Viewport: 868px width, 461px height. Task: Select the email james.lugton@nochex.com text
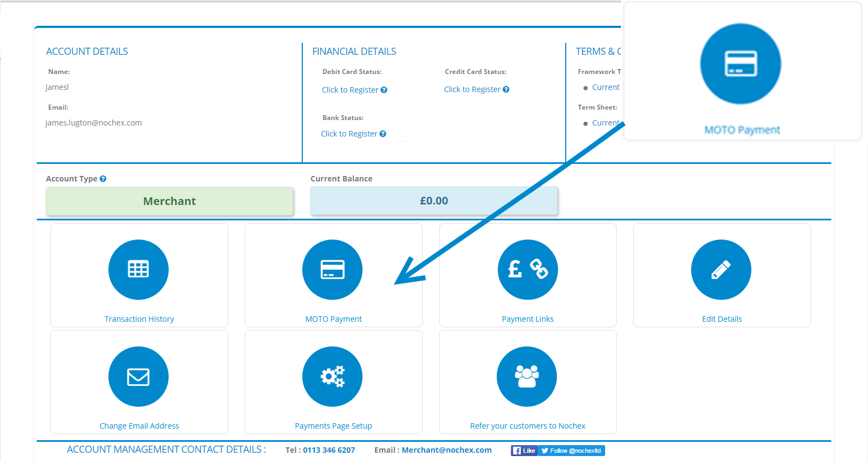pyautogui.click(x=94, y=123)
